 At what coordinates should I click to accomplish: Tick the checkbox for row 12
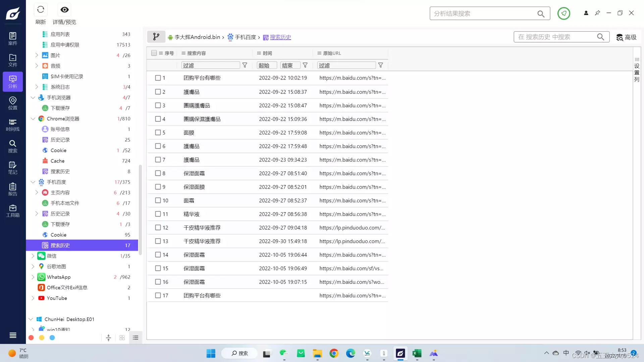tap(158, 228)
